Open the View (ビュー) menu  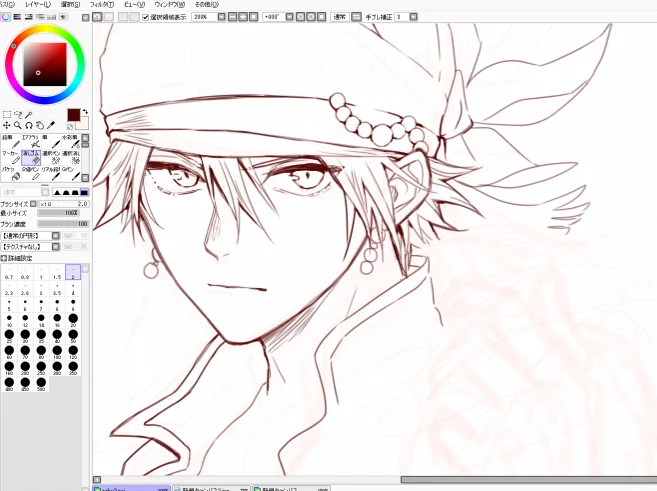pyautogui.click(x=135, y=5)
